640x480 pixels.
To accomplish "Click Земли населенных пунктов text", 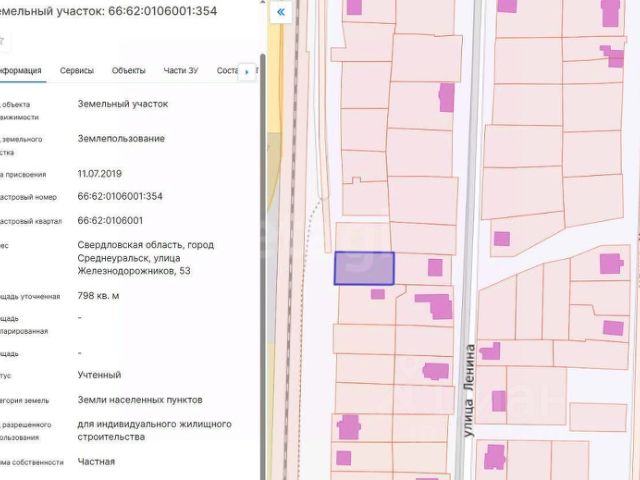I will pos(140,400).
